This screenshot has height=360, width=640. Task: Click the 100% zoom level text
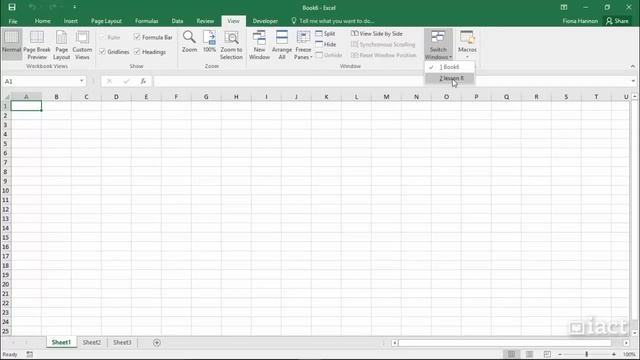(x=629, y=354)
